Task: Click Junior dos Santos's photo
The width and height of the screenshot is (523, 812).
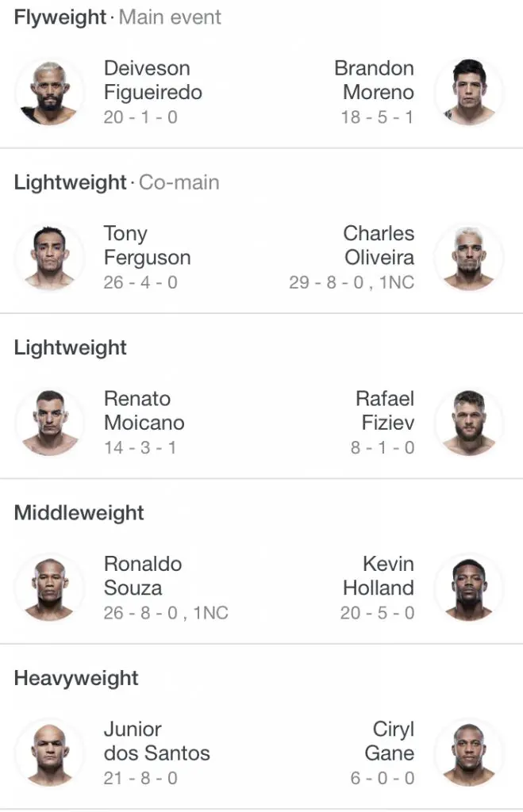Action: coord(49,753)
